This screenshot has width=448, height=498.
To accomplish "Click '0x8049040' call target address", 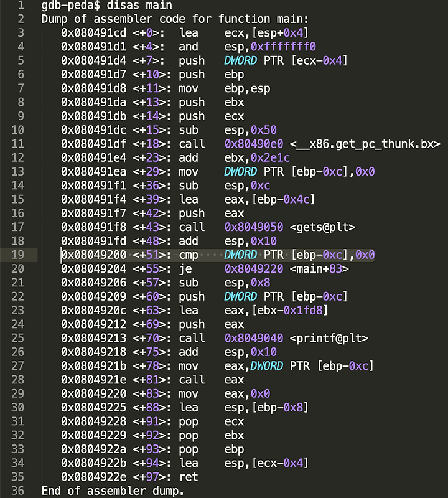I will [254, 339].
